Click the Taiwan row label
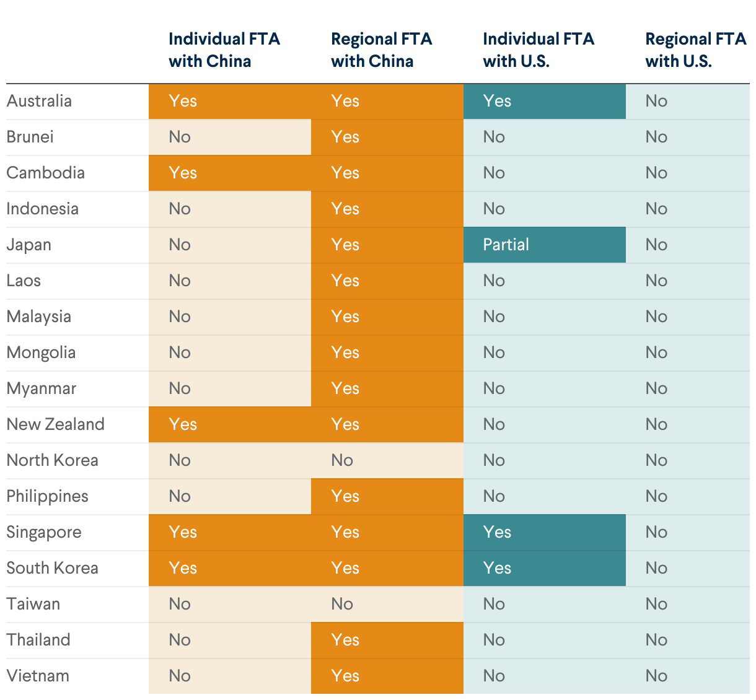This screenshot has width=756, height=700. 33,604
